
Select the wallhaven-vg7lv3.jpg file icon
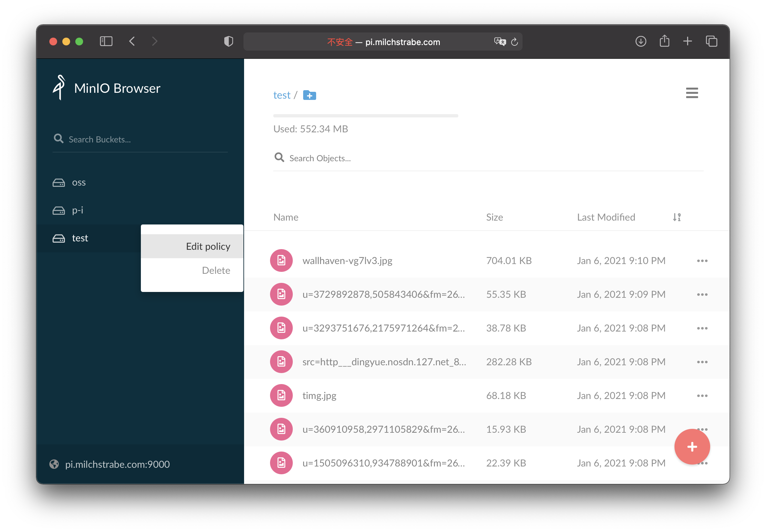[x=281, y=261]
